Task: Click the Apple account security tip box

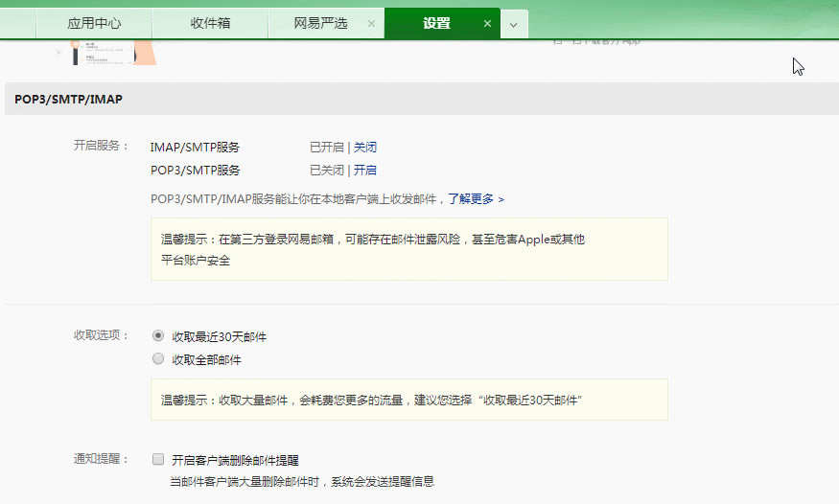Action: (x=408, y=249)
